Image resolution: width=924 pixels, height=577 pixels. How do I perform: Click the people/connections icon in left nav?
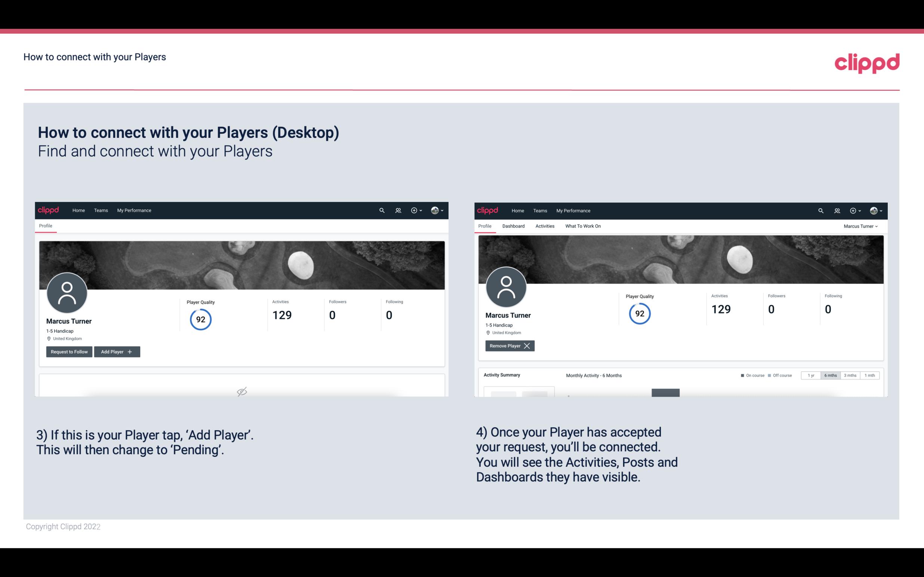pos(397,211)
